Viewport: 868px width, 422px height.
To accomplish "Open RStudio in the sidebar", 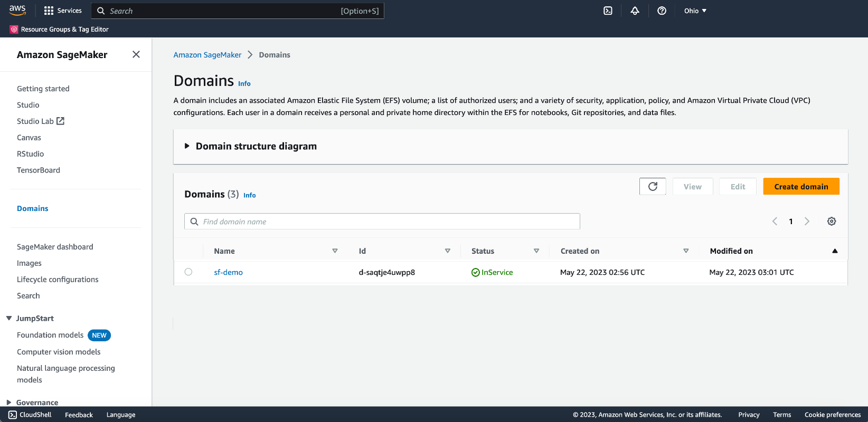I will click(x=31, y=154).
